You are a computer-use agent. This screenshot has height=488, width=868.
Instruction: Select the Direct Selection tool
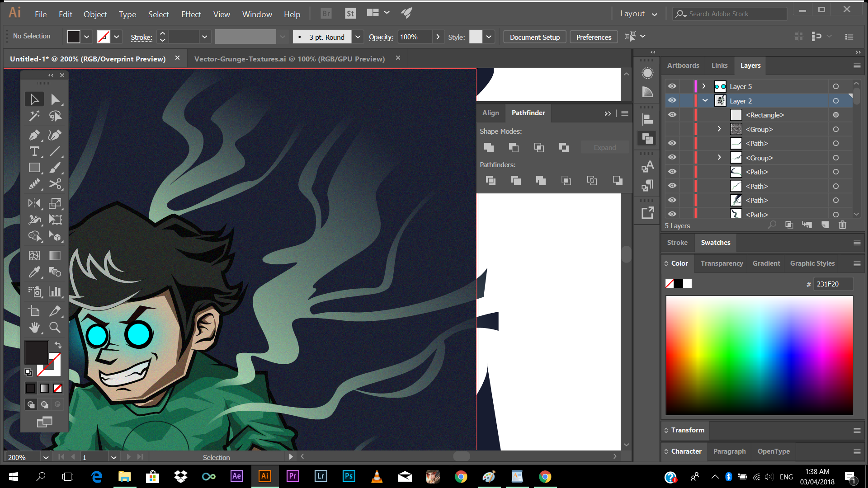[55, 99]
